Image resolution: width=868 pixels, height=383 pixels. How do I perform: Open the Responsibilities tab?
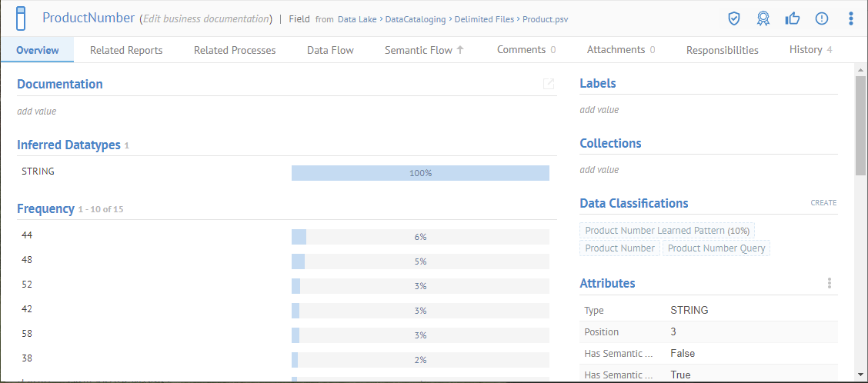(x=722, y=50)
